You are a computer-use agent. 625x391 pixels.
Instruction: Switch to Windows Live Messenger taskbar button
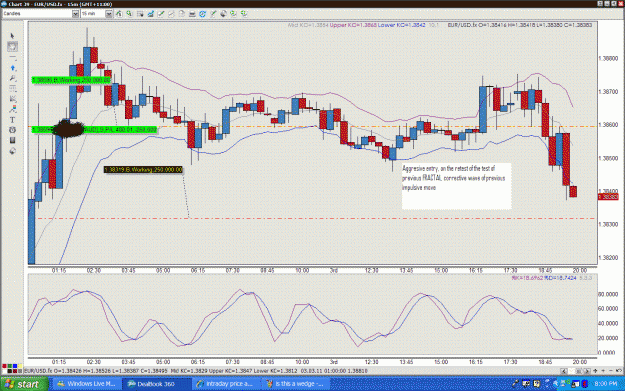tap(86, 384)
